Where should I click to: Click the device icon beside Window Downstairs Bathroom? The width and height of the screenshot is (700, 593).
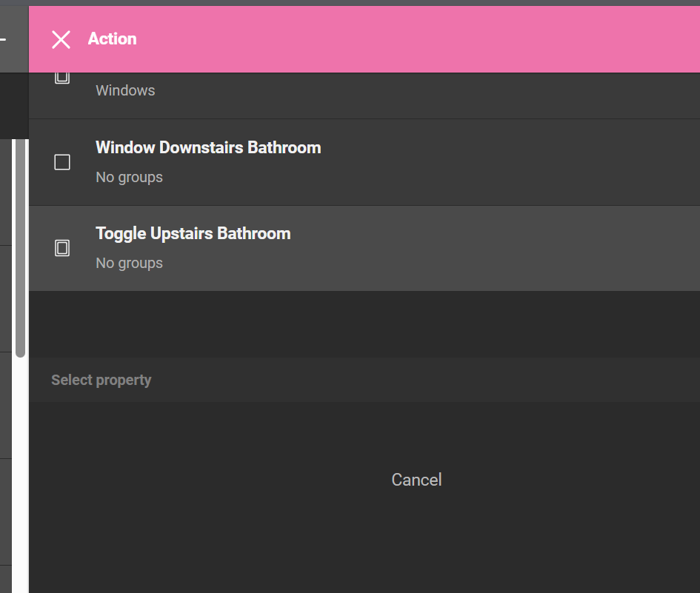62,162
